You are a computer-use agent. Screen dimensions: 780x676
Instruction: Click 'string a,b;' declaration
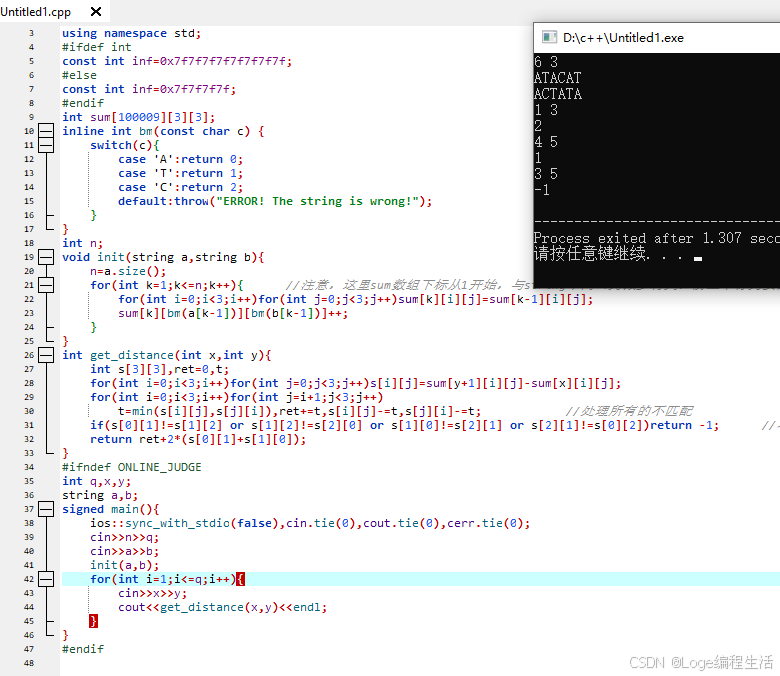[100, 495]
